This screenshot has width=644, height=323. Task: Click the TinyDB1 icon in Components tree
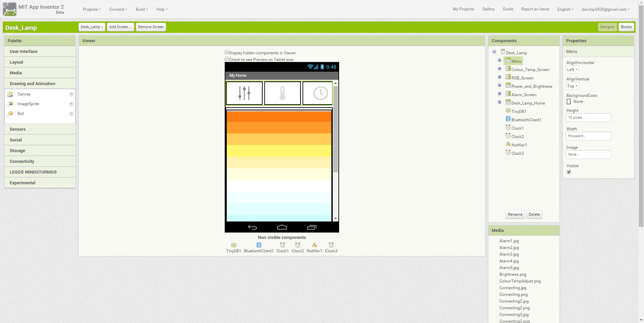tap(508, 111)
